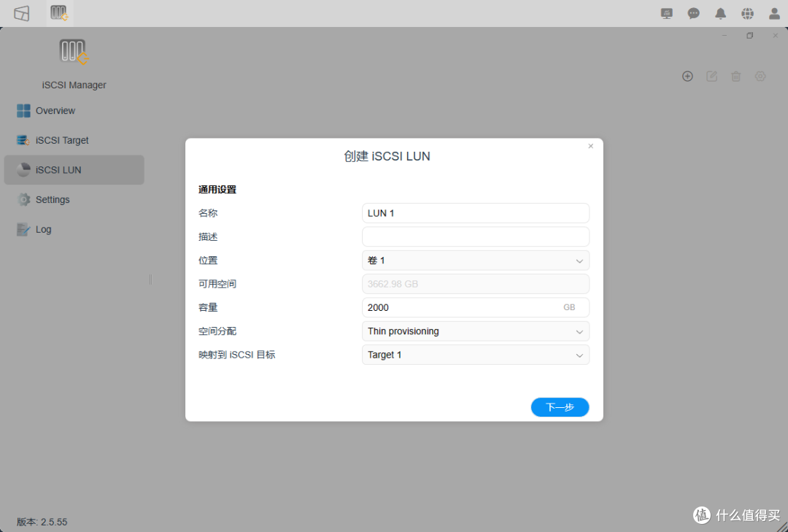Close the iSCSI Manager window
The height and width of the screenshot is (532, 788).
click(x=776, y=36)
